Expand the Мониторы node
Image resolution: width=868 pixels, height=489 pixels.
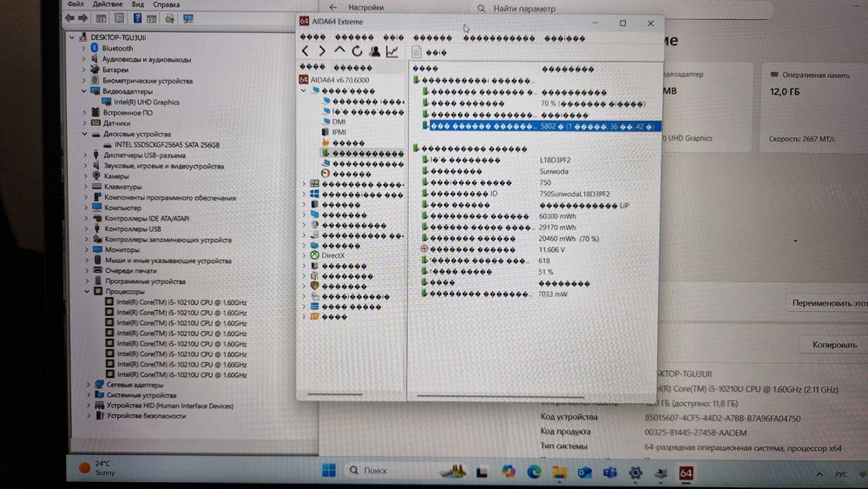tap(86, 250)
